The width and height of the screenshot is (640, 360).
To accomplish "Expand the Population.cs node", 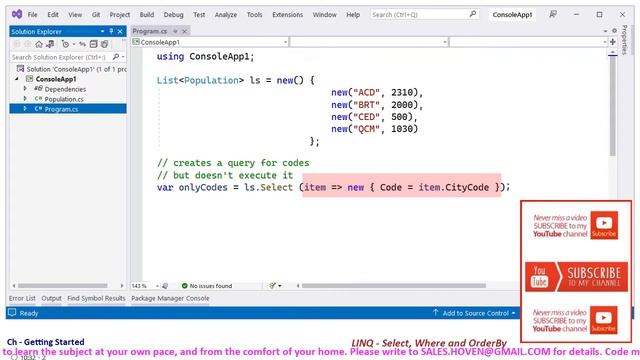I will point(25,99).
